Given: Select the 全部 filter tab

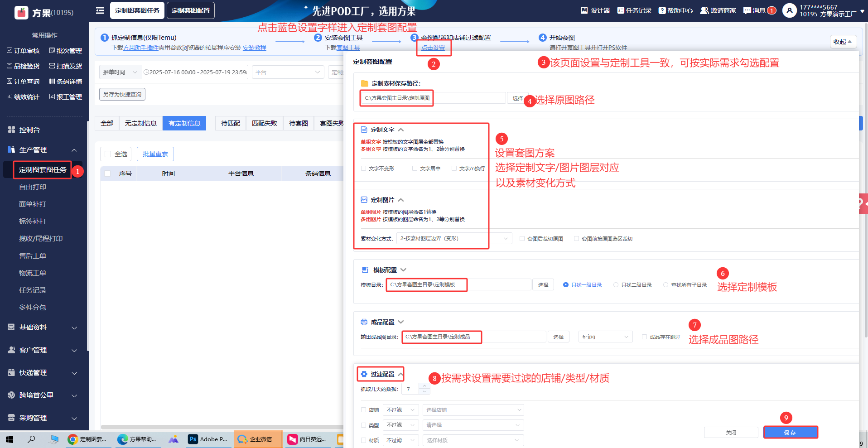Looking at the screenshot, I should (107, 123).
